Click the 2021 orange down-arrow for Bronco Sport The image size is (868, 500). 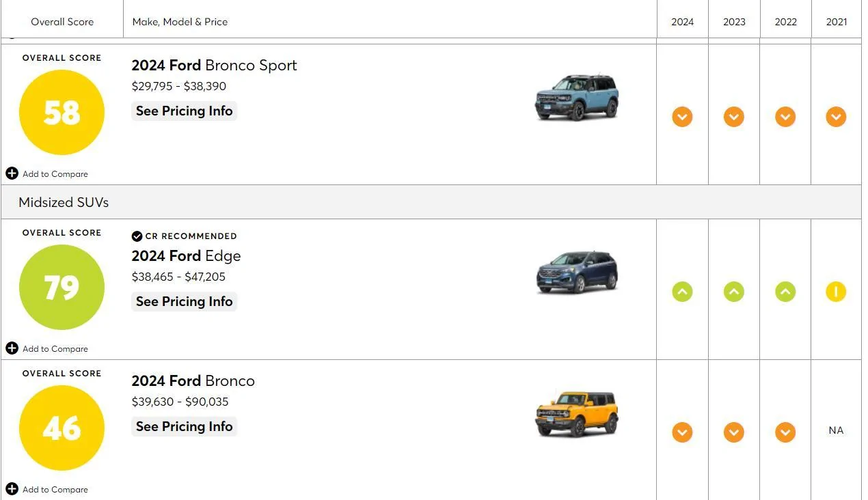[836, 117]
